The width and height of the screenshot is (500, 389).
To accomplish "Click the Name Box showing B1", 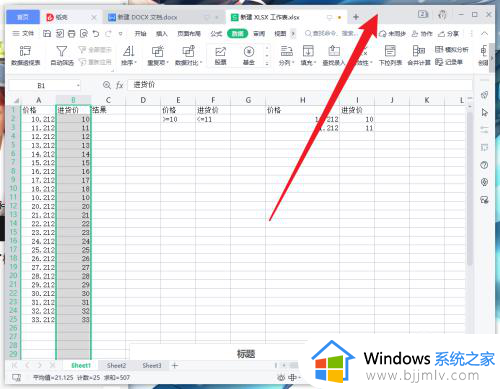I will tap(44, 86).
